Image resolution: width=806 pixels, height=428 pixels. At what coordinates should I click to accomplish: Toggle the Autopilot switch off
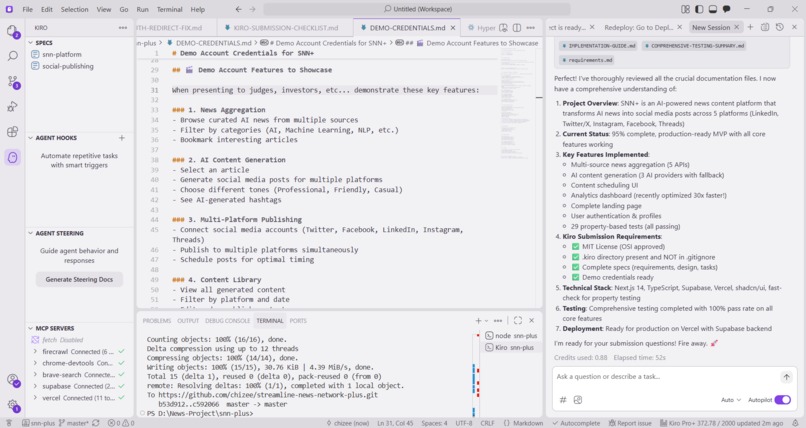(x=783, y=400)
